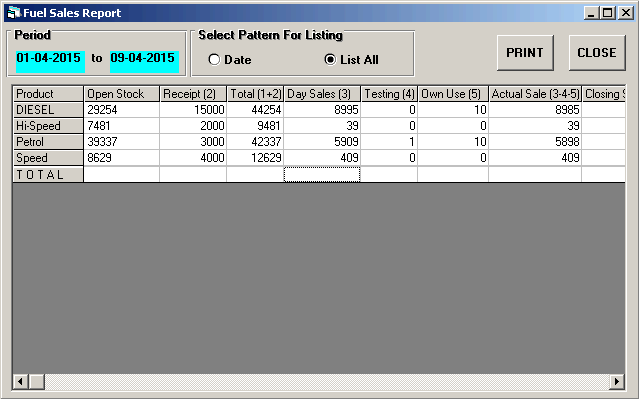Click DIESEL total value 44254
Viewport: 639px width, 399px height.
255,110
